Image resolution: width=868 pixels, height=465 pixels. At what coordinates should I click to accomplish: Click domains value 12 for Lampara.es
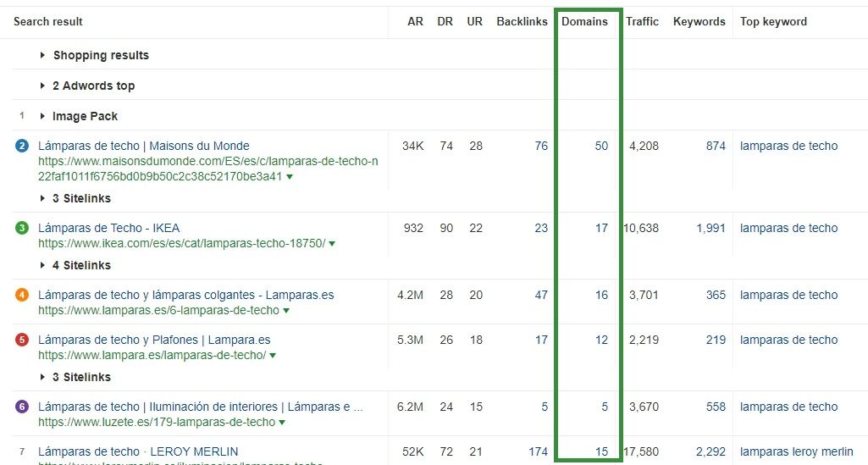coord(602,340)
